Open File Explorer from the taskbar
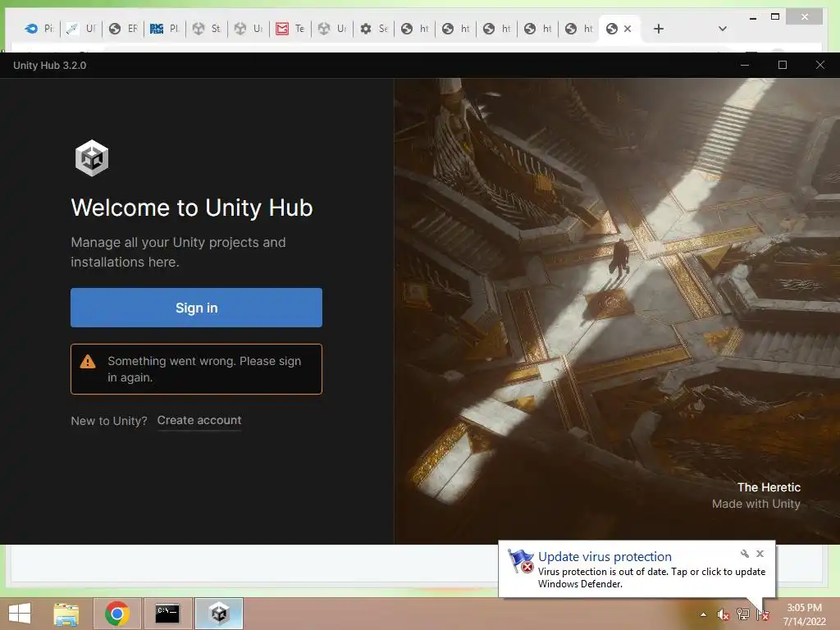The height and width of the screenshot is (630, 840). 66,614
